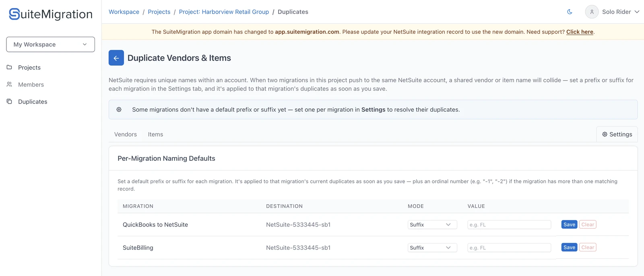Screen dimensions: 644x276
Task: Open Duplicates in the sidebar
Action: pos(33,102)
